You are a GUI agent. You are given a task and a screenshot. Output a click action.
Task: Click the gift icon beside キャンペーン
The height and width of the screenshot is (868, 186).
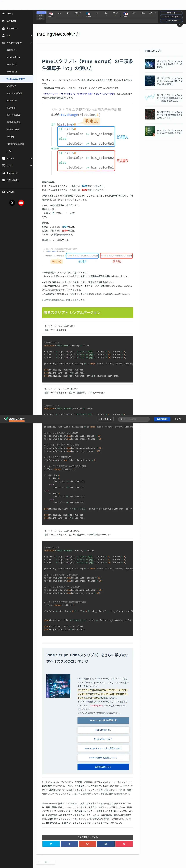click(3, 28)
